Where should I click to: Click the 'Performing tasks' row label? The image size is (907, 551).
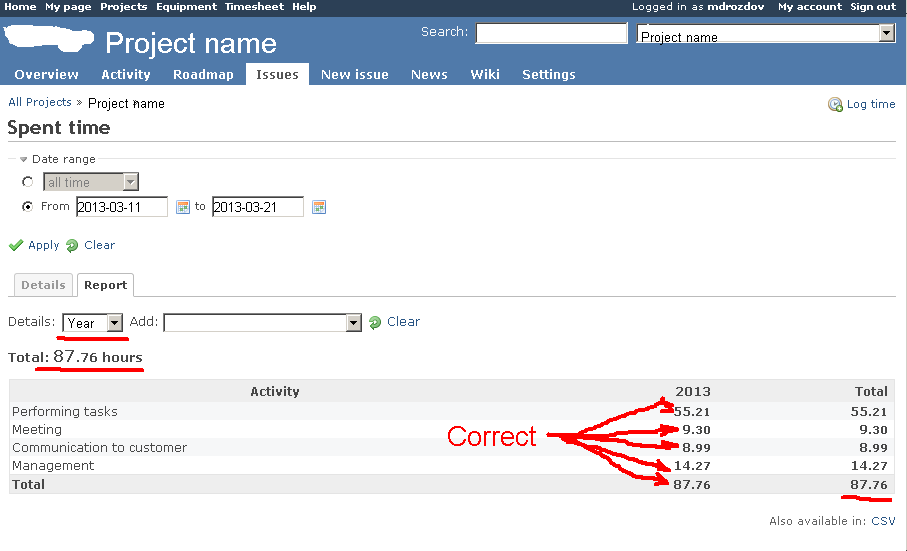point(65,412)
